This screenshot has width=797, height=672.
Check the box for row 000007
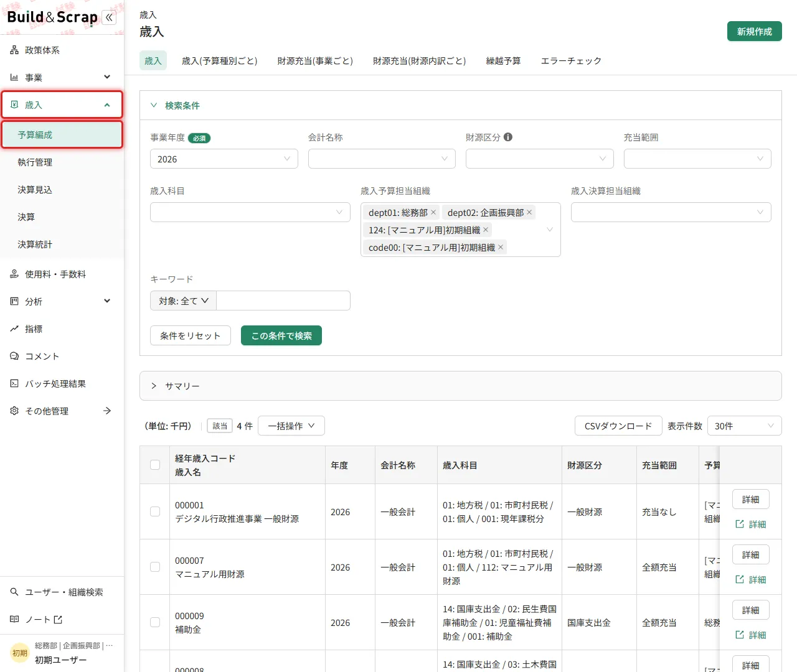point(155,567)
